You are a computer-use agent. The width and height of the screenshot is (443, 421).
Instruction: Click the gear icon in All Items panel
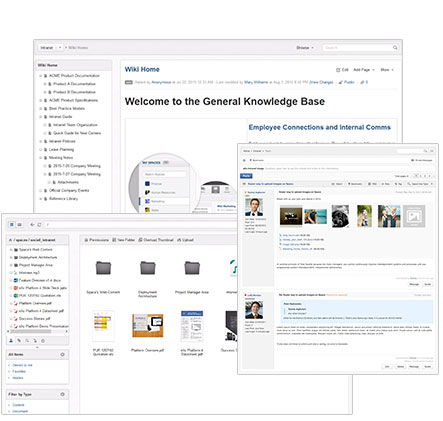tap(62, 354)
